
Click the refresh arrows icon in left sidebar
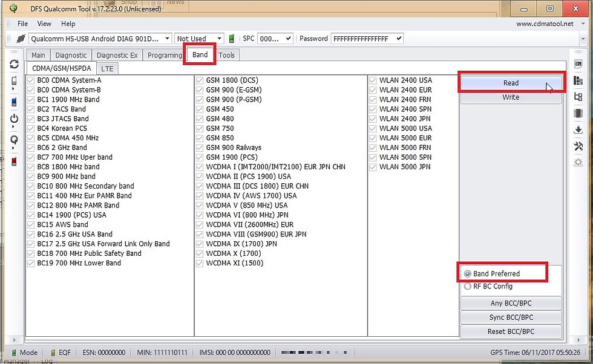pos(15,64)
